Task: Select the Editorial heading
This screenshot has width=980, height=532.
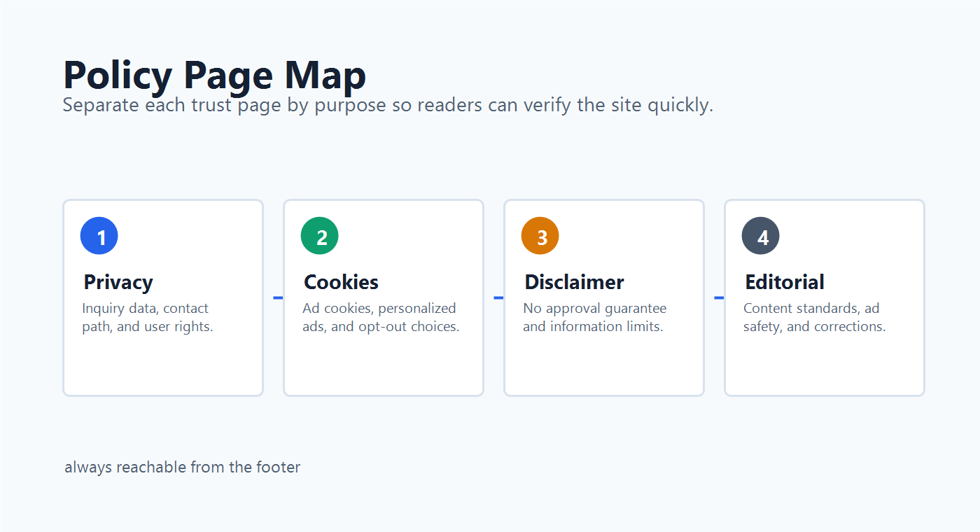Action: (785, 282)
